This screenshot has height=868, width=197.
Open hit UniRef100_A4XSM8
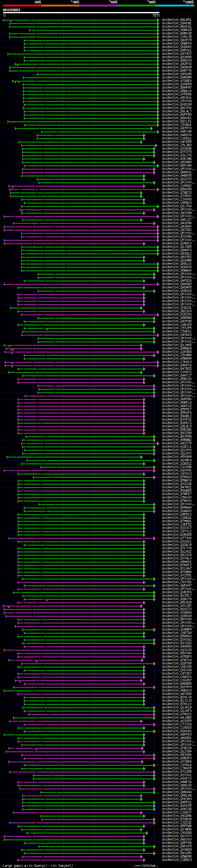click(x=177, y=213)
